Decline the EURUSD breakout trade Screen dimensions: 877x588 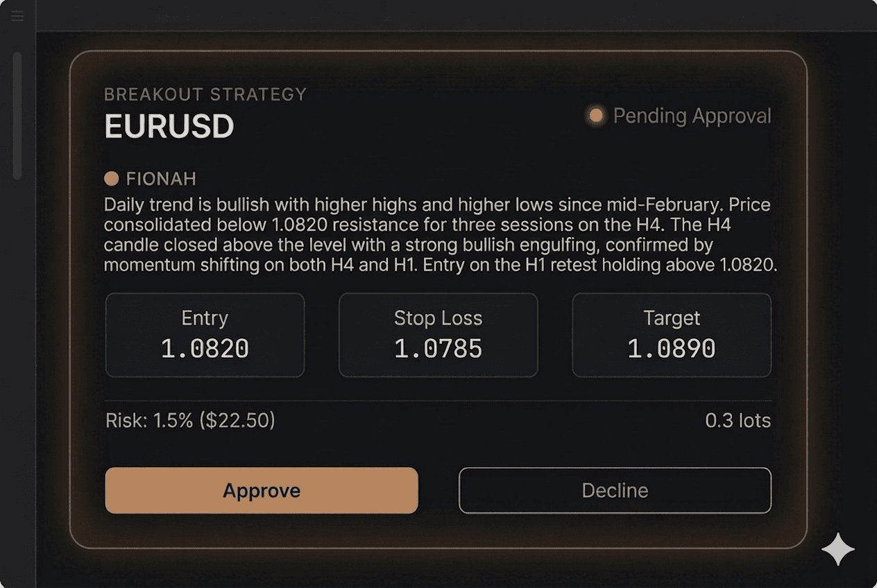(x=615, y=490)
